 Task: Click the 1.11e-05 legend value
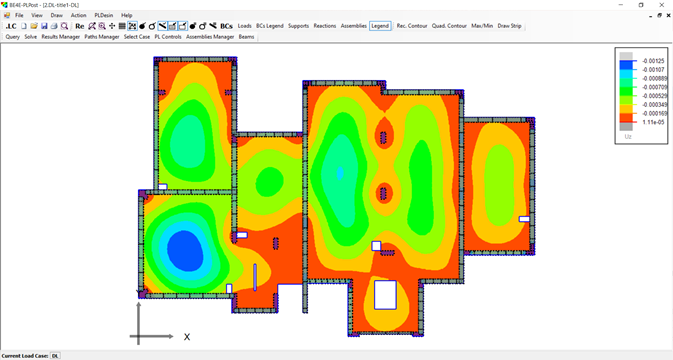click(x=653, y=122)
